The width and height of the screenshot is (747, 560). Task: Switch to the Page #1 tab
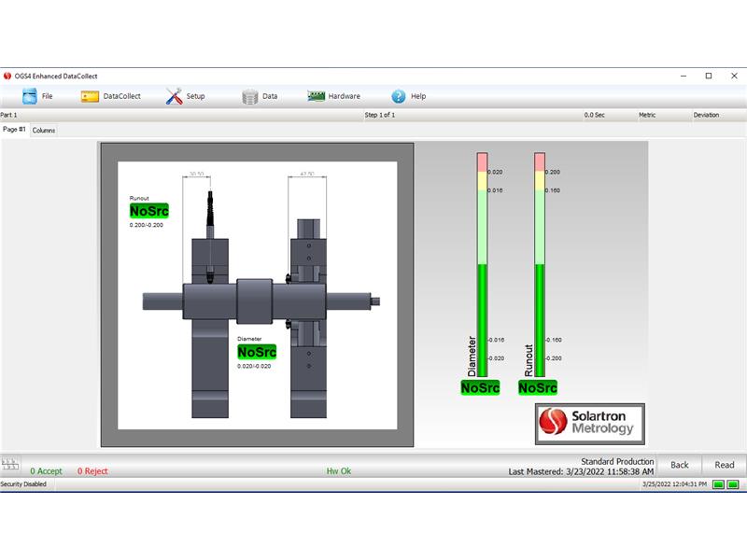coord(14,130)
